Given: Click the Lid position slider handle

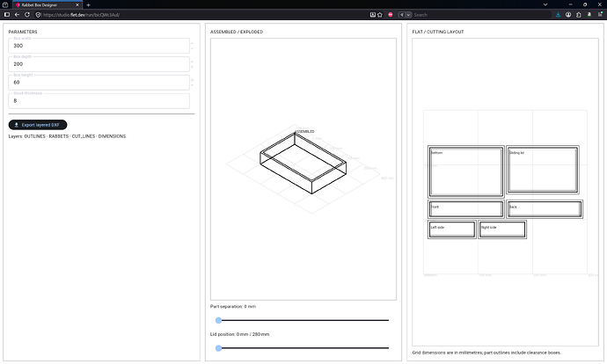Looking at the screenshot, I should (x=219, y=348).
